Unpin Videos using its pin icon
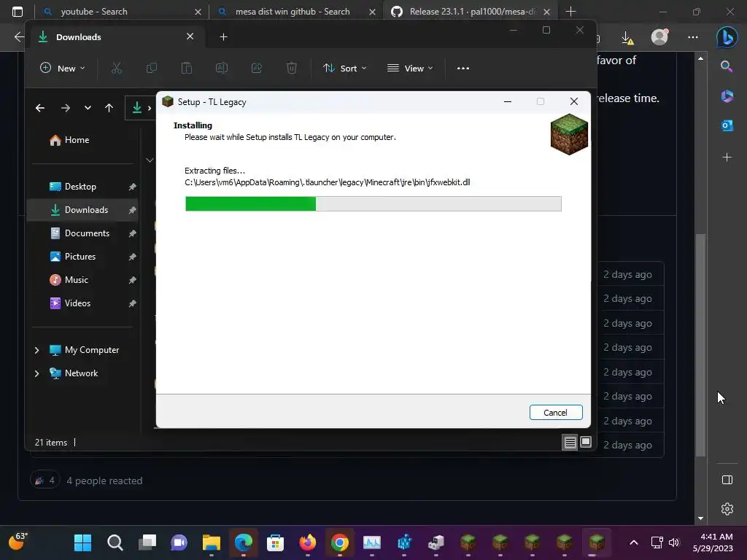Viewport: 747px width, 560px height. [133, 303]
